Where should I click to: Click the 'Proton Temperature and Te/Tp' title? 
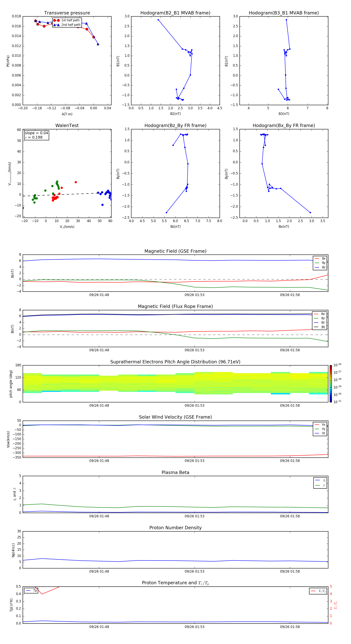175,583
